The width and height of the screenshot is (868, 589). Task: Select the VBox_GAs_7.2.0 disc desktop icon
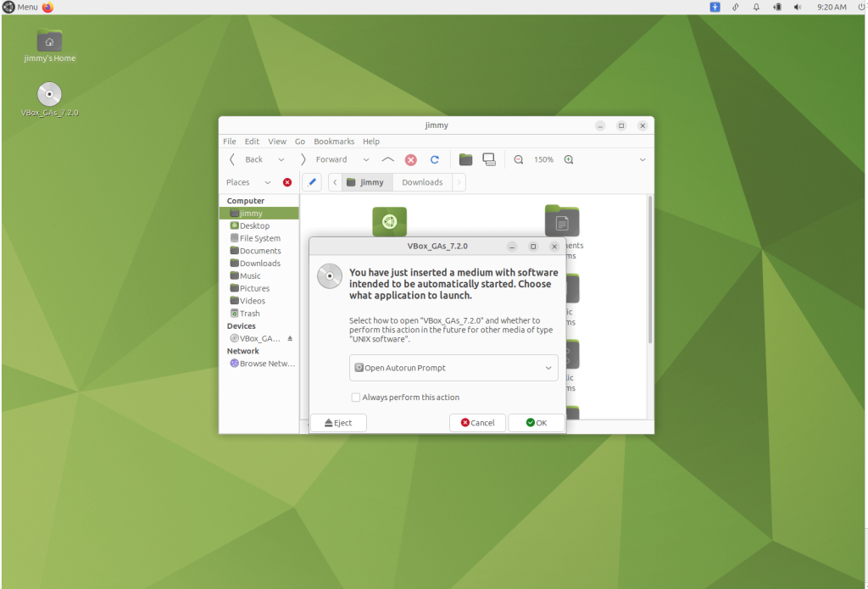[x=49, y=100]
